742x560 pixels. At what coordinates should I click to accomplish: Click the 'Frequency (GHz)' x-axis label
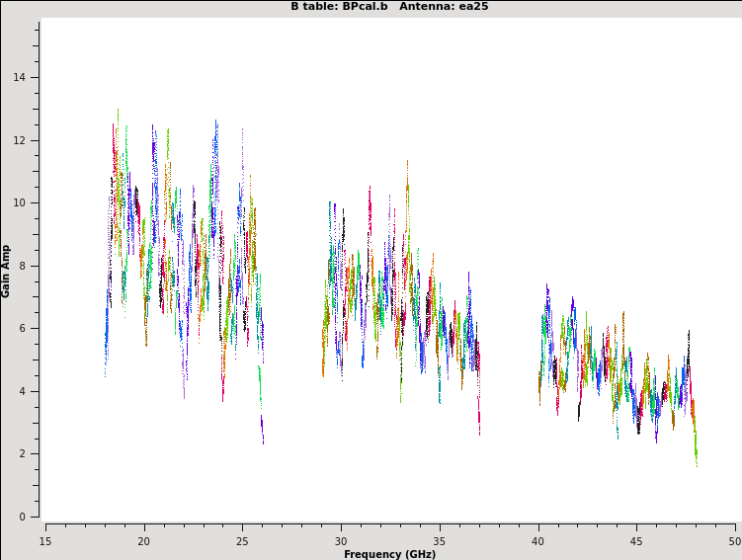pyautogui.click(x=389, y=554)
